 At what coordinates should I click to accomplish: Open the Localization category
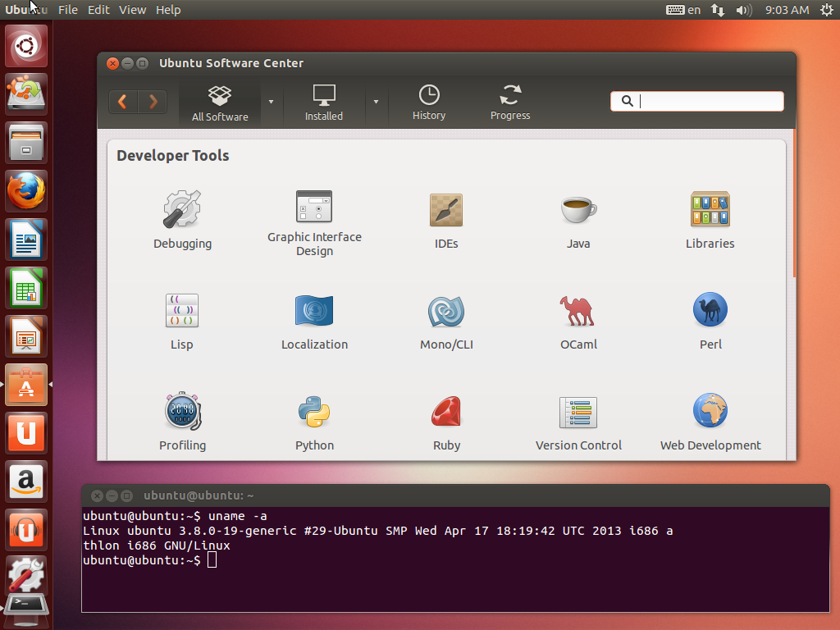click(x=314, y=321)
